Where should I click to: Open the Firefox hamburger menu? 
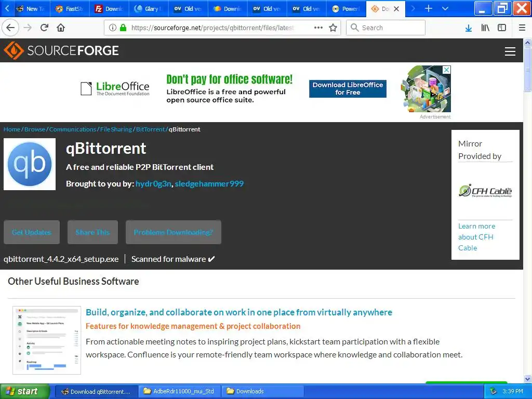522,28
